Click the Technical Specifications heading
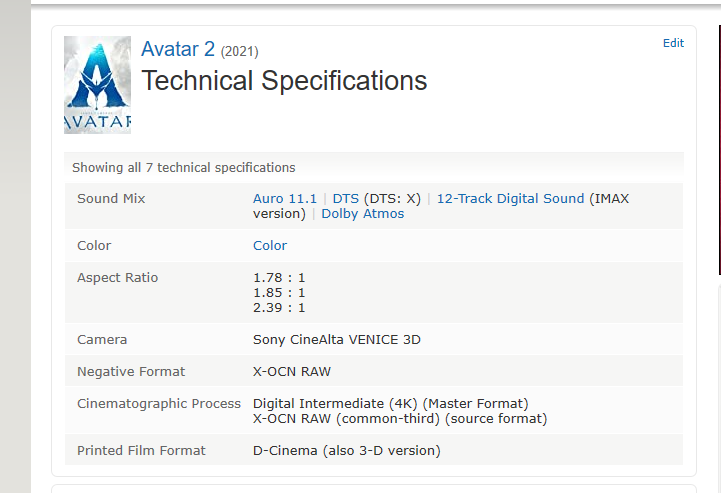The width and height of the screenshot is (721, 493). click(x=284, y=81)
